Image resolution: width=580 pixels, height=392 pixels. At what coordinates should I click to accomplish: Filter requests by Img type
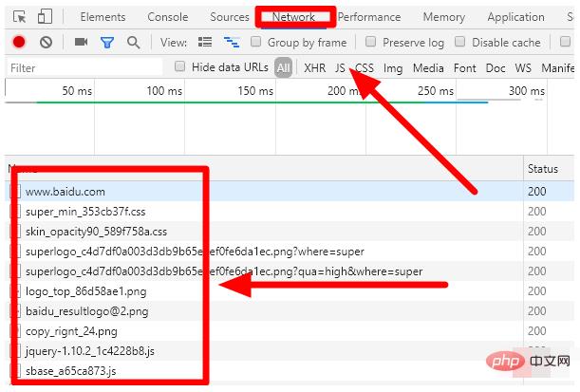(392, 67)
